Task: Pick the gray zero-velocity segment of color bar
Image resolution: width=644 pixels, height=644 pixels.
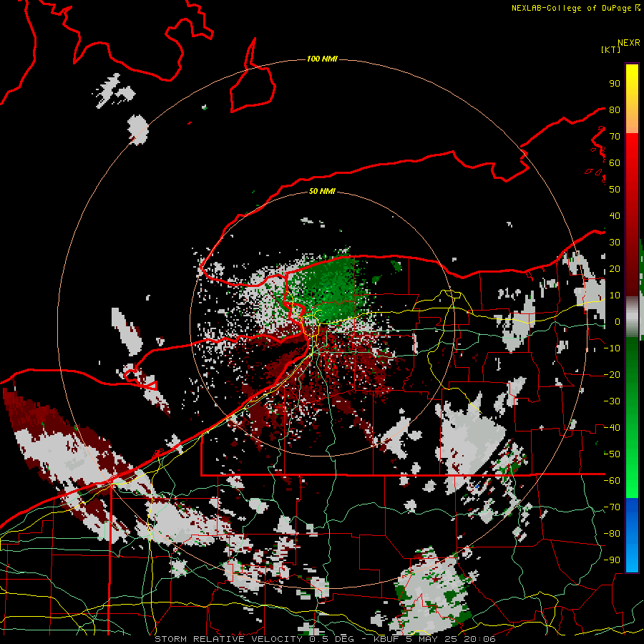Action: [632, 317]
